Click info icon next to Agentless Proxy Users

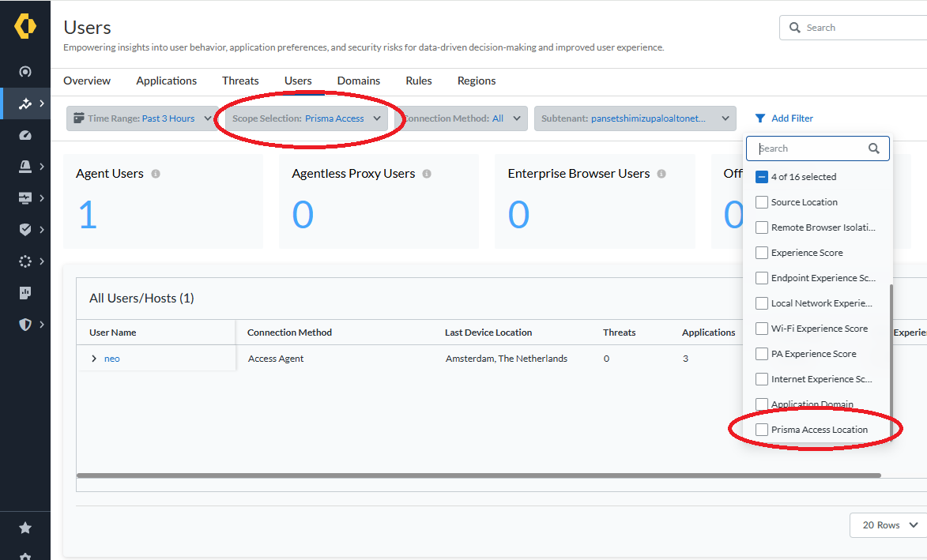click(x=427, y=174)
